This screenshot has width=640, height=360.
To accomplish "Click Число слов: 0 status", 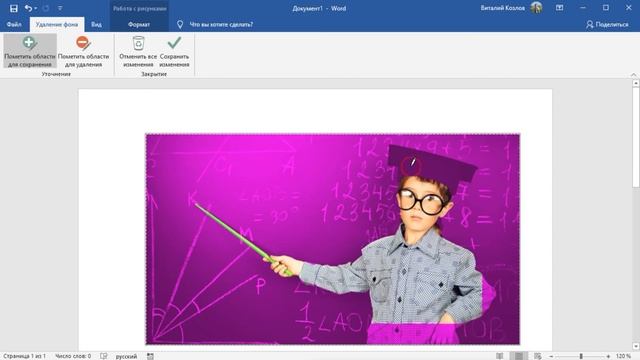I will click(73, 356).
